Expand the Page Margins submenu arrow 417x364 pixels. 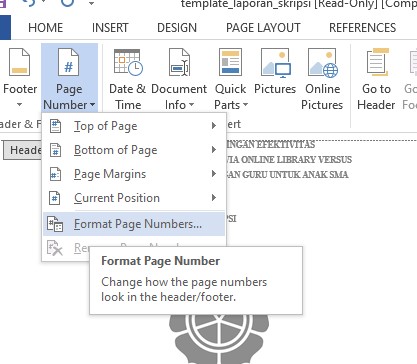point(214,174)
